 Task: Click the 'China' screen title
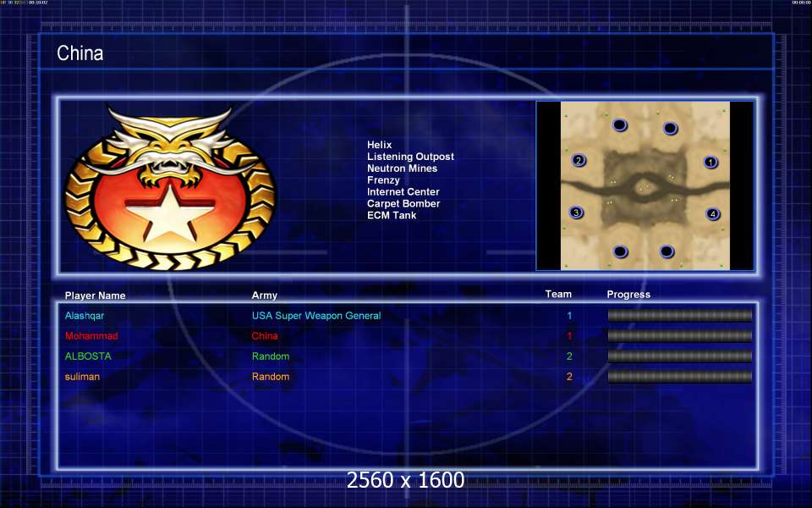click(x=80, y=52)
